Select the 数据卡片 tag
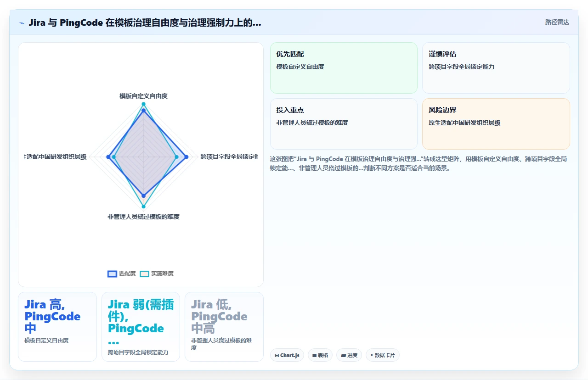Image resolution: width=588 pixels, height=380 pixels. [x=383, y=355]
